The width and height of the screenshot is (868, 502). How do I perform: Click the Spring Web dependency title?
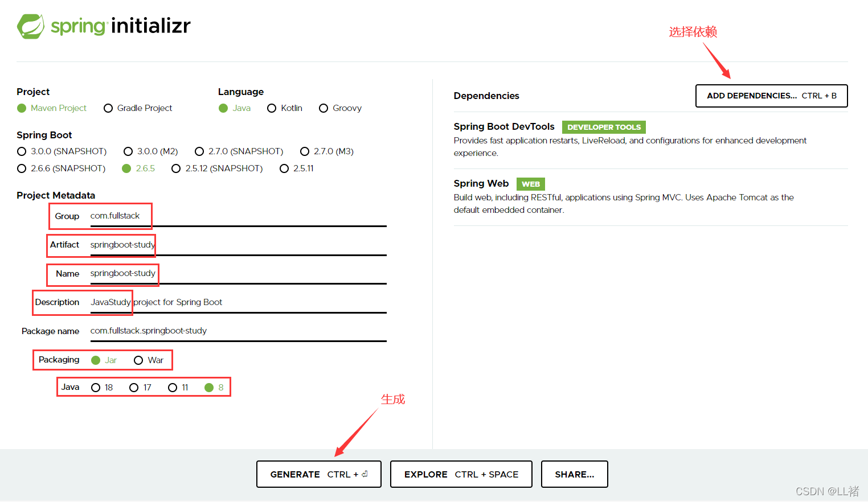tap(481, 183)
